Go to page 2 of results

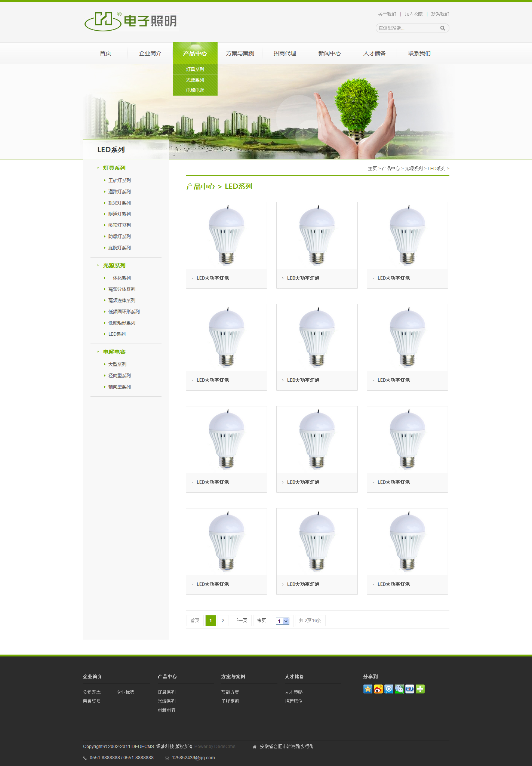point(223,621)
